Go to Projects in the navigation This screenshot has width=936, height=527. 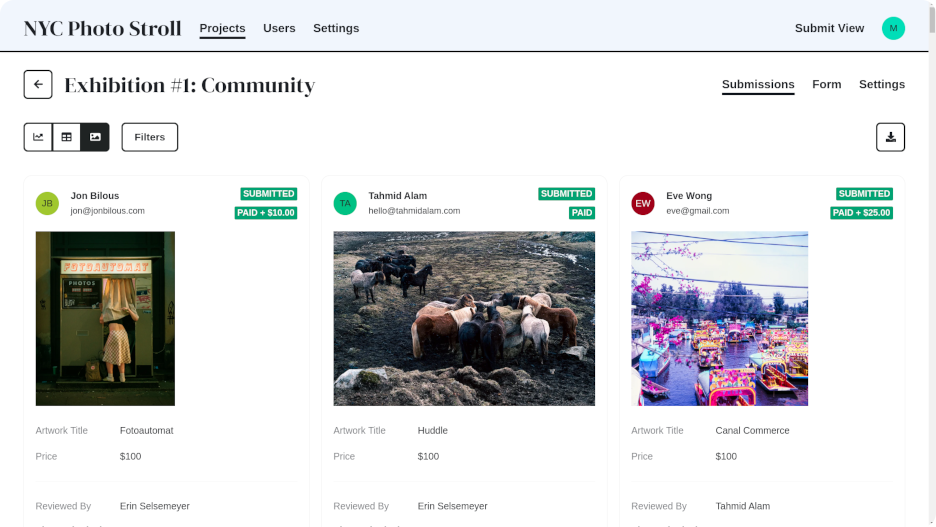222,28
